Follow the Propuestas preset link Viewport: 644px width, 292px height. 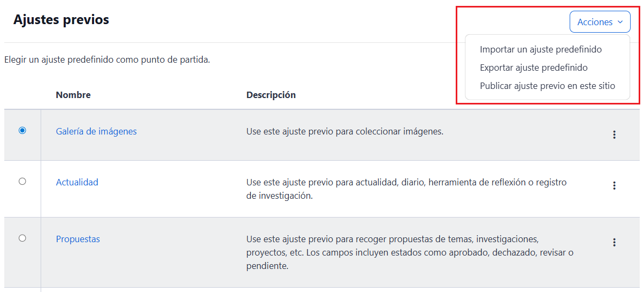78,239
